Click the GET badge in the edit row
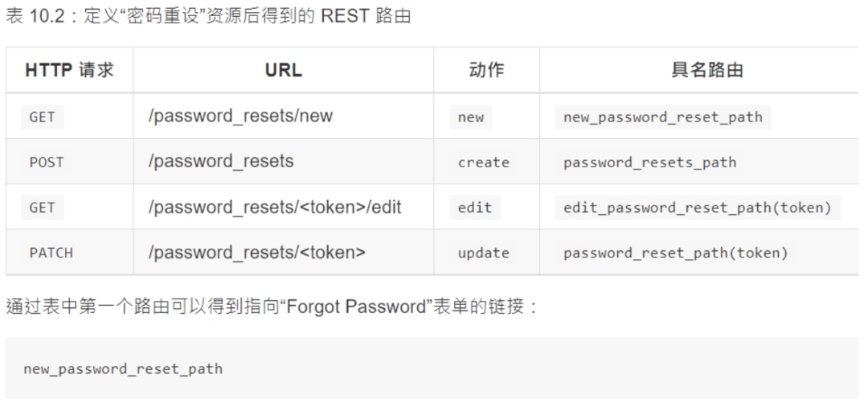Viewport: 868px width, 403px height. [x=42, y=208]
